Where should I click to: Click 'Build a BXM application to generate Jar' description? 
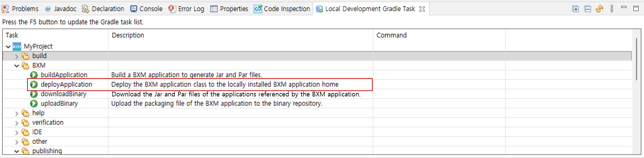click(187, 75)
